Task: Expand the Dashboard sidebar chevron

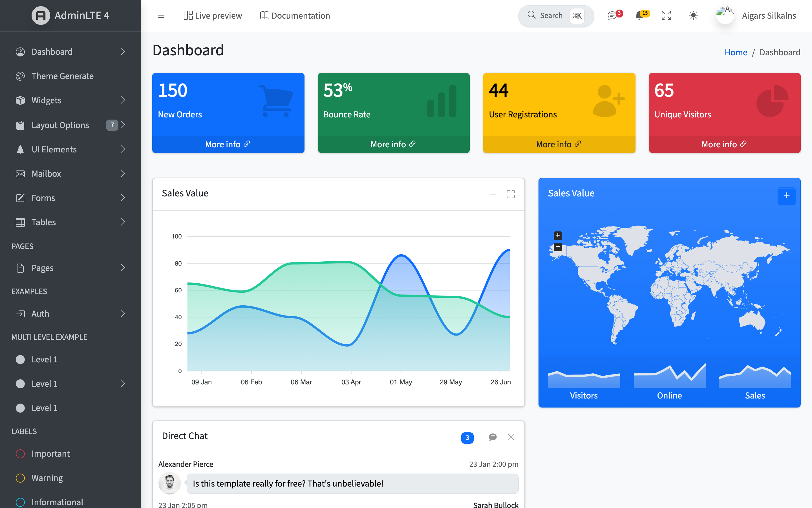Action: (123, 52)
